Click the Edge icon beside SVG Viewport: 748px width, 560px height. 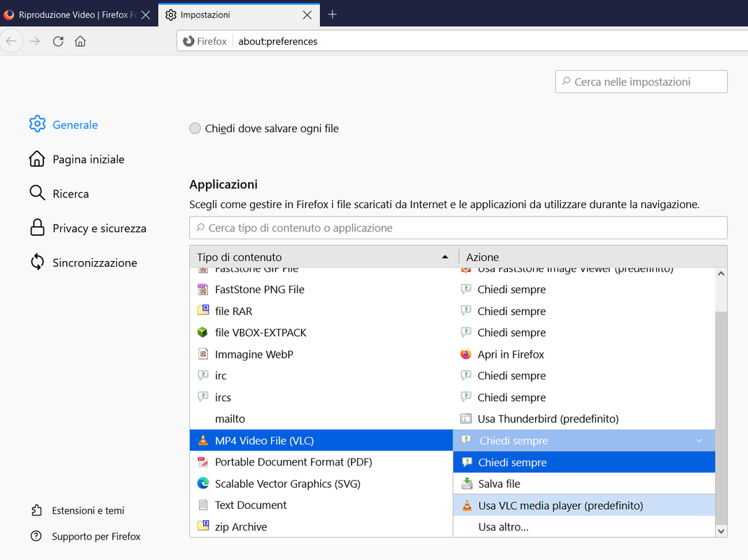pos(202,483)
